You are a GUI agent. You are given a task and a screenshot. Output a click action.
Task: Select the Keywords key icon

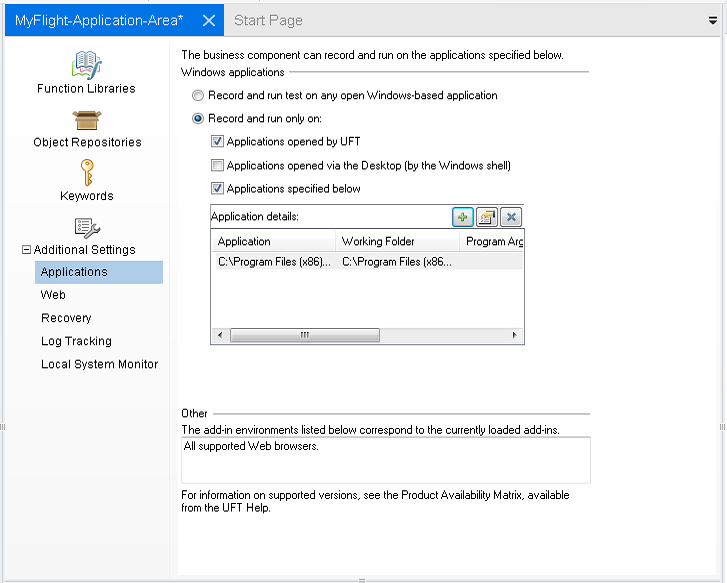[87, 173]
